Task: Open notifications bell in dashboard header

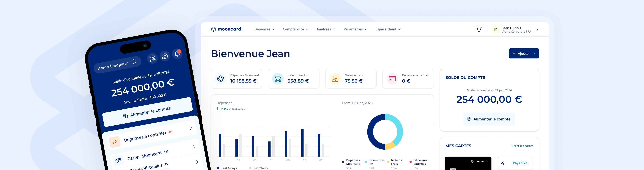Action: coord(479,29)
